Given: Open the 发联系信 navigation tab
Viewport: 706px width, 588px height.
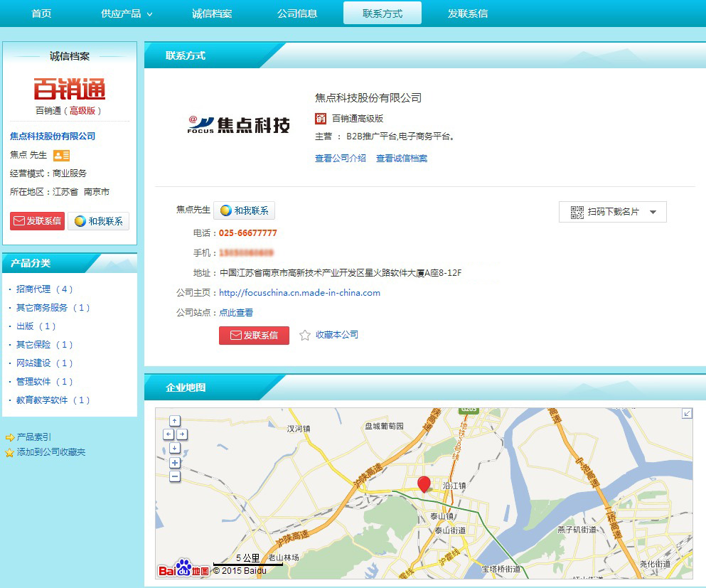Looking at the screenshot, I should coord(468,14).
